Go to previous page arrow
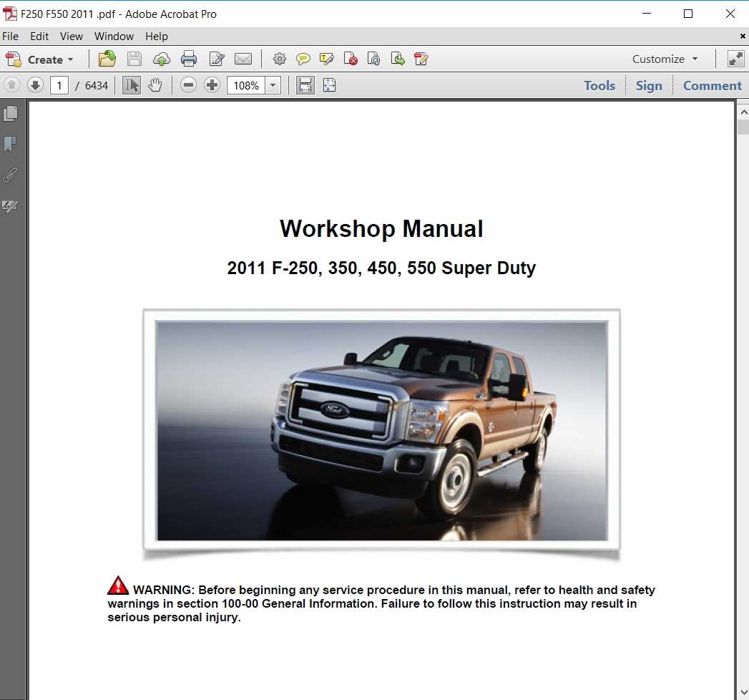This screenshot has width=749, height=700. pos(11,85)
